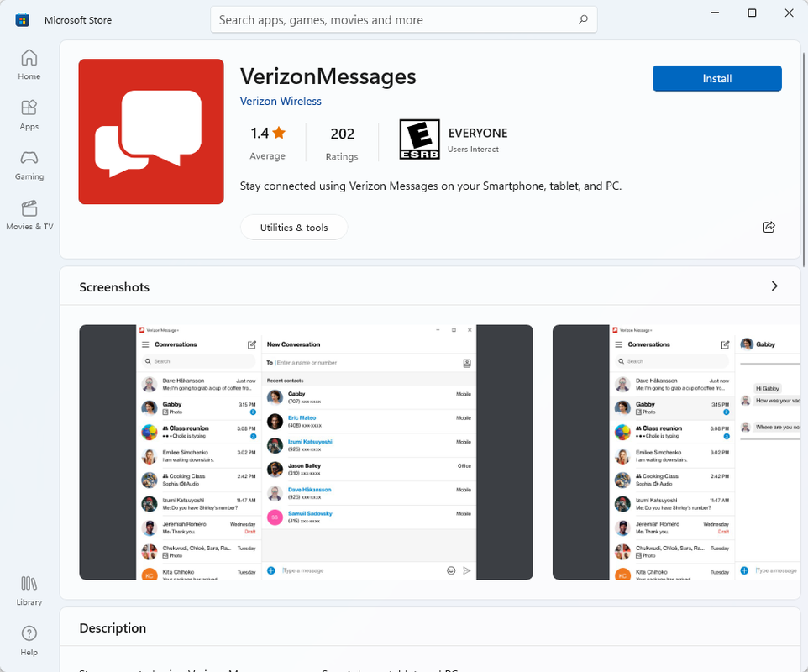The image size is (808, 672).
Task: Click the ESRB Everyone rating badge
Action: click(x=419, y=139)
